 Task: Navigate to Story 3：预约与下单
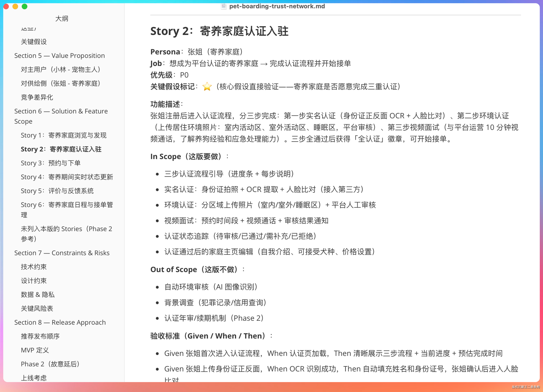pos(51,163)
